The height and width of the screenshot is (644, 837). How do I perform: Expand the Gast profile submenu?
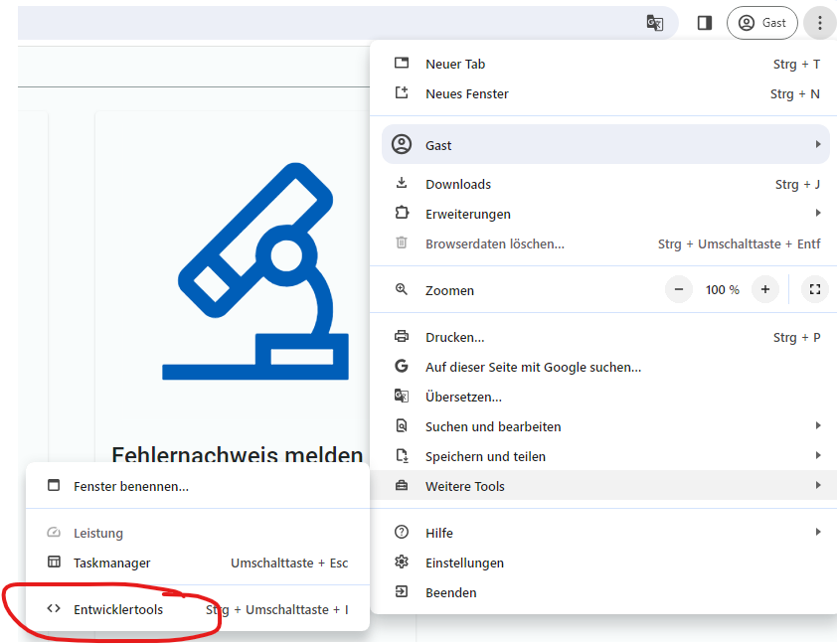point(605,145)
